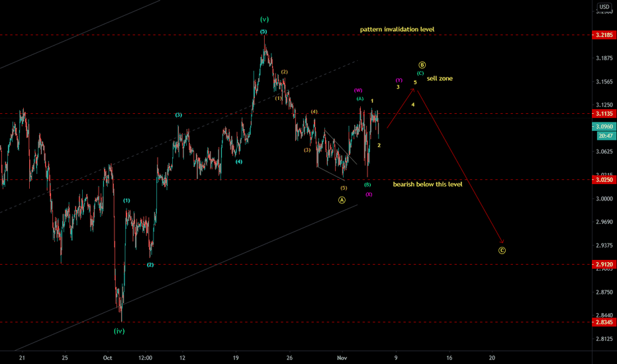Click the 3.0000 price scale value
Viewport: 617px width, 364px height.
click(604, 199)
